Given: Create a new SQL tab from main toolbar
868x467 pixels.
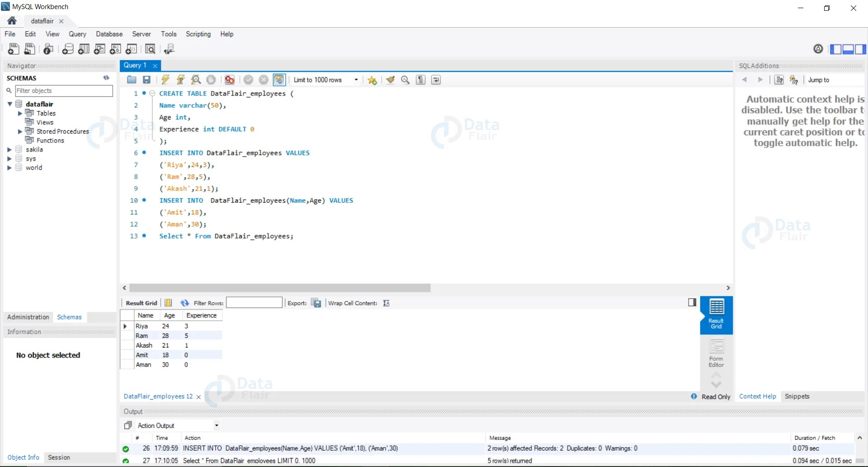Looking at the screenshot, I should tap(14, 49).
